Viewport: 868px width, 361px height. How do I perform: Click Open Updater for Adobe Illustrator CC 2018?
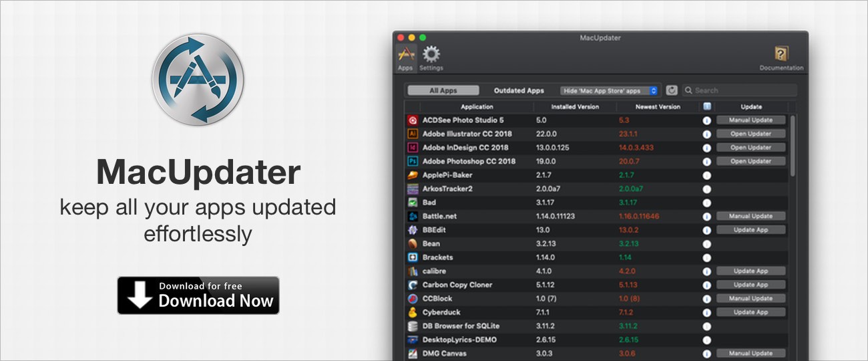point(751,134)
